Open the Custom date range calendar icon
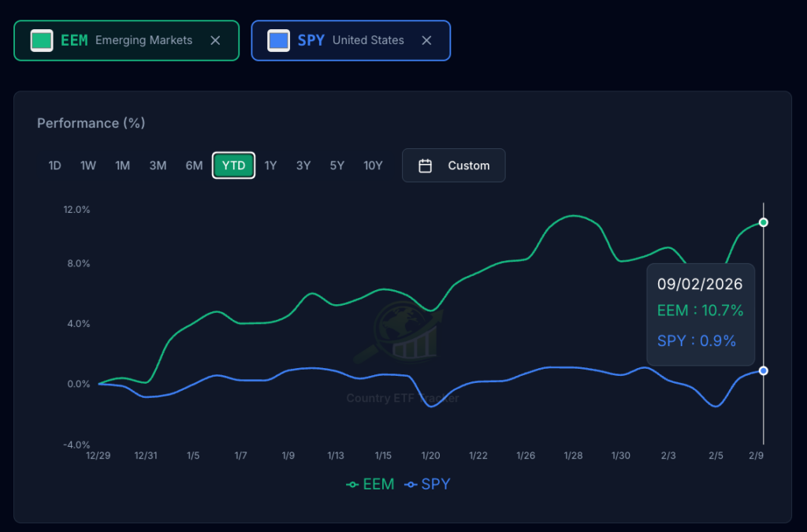Screen dimensions: 807x532 (x=425, y=166)
